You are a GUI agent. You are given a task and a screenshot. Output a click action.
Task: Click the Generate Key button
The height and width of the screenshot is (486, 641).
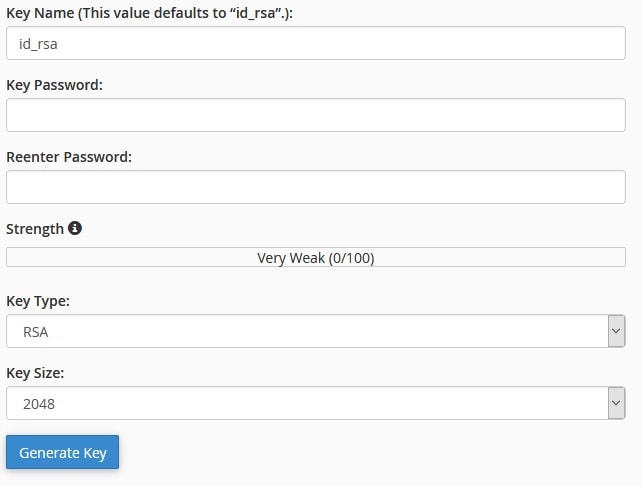coord(63,452)
